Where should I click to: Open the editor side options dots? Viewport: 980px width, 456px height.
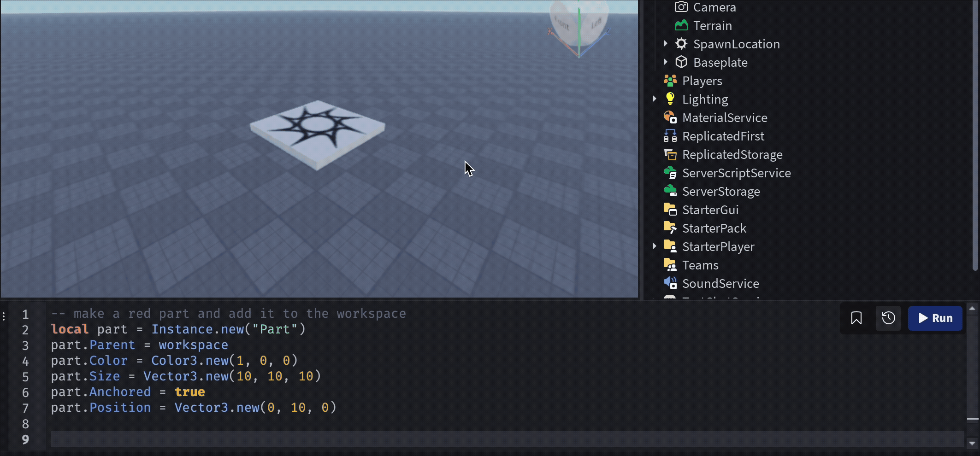pyautogui.click(x=4, y=316)
